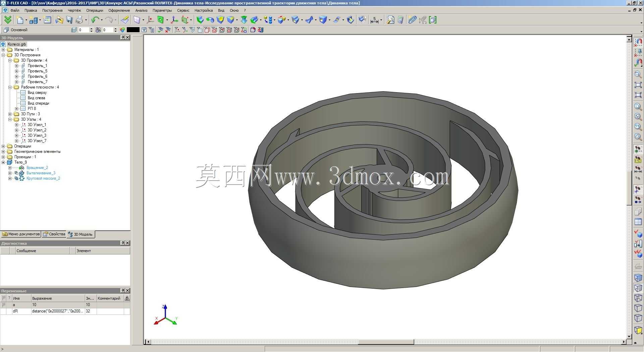644x352 pixels.
Task: Open the Операции menu
Action: coord(95,10)
